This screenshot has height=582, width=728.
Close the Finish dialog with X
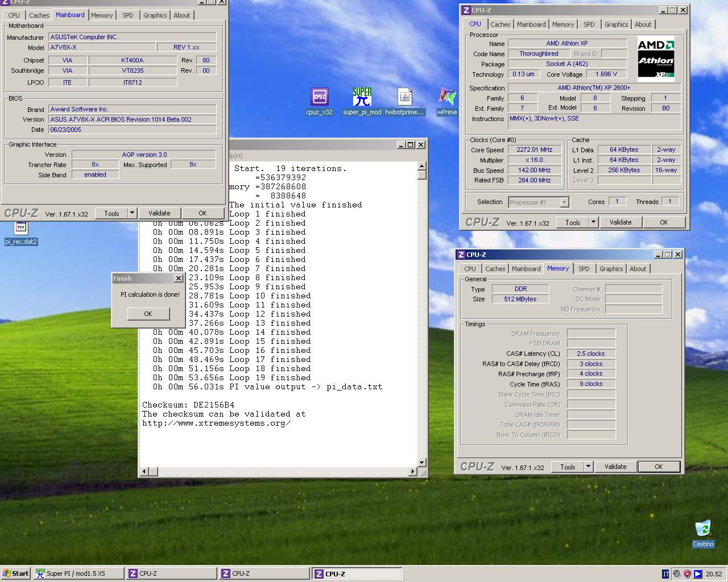click(x=179, y=278)
